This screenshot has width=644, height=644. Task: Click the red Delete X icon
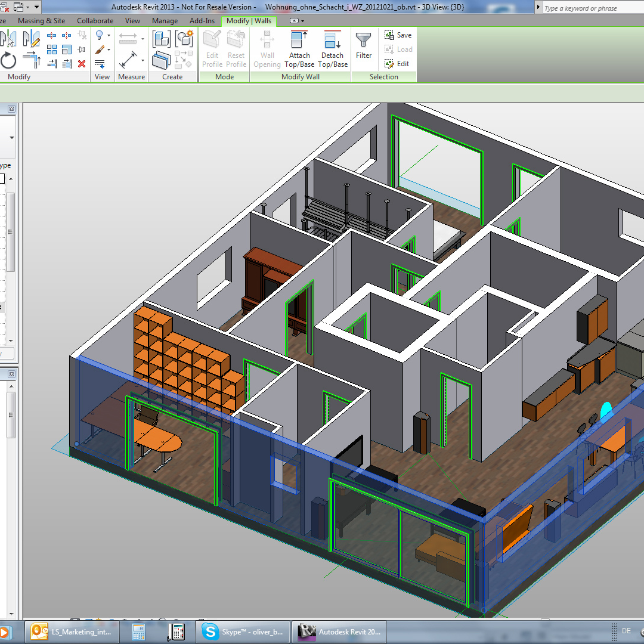click(82, 64)
